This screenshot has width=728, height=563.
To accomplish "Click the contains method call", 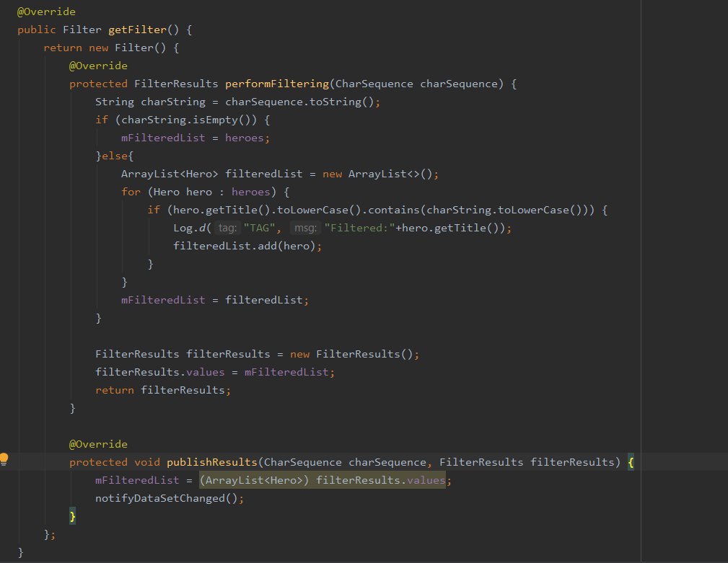I will (394, 210).
